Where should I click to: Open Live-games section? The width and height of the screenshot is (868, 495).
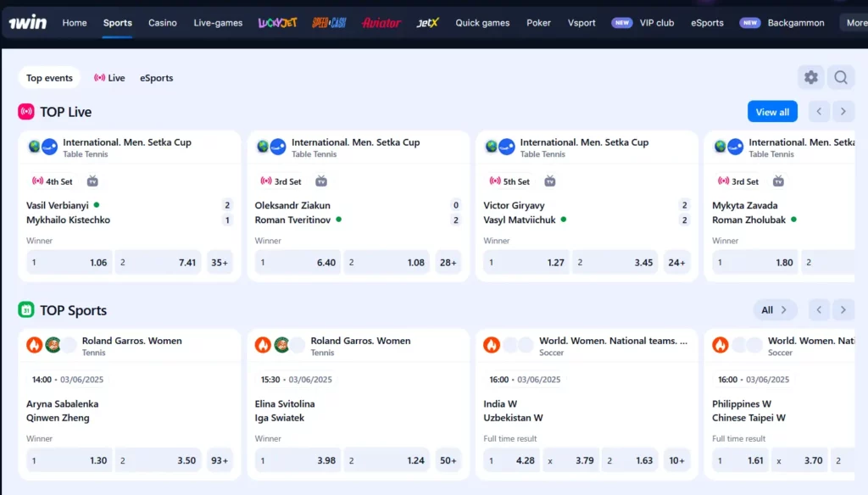point(218,23)
